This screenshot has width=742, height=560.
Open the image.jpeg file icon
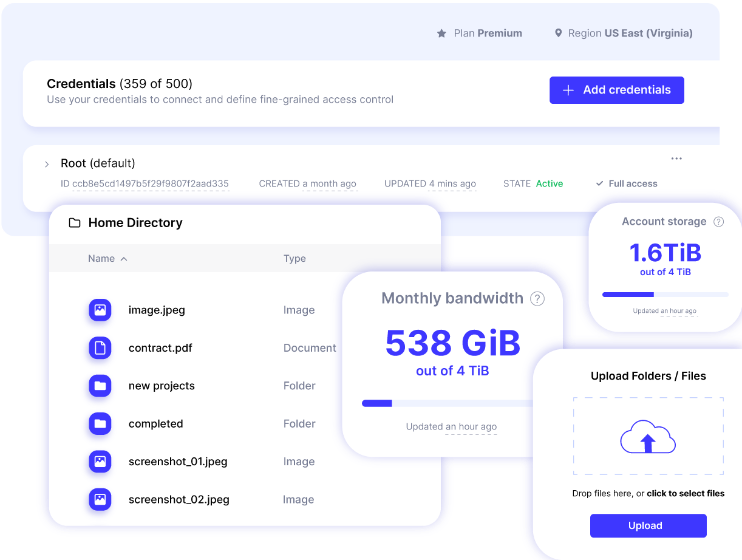click(x=100, y=310)
